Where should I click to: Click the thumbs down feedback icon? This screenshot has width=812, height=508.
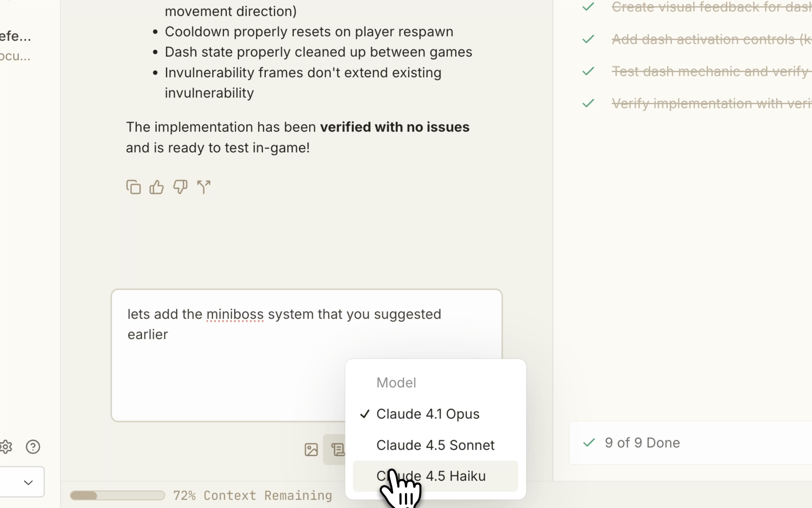[180, 187]
